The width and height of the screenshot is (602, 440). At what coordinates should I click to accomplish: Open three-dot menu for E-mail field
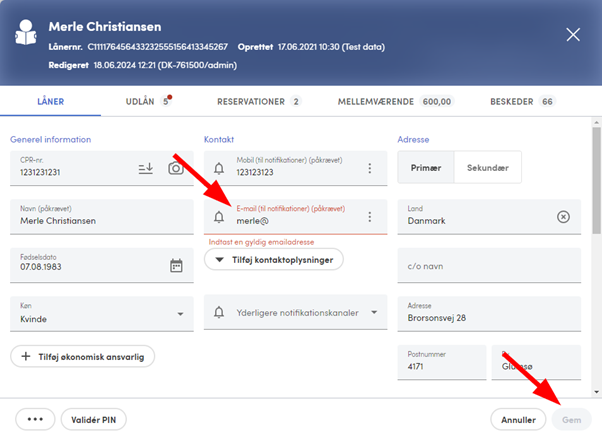click(369, 217)
